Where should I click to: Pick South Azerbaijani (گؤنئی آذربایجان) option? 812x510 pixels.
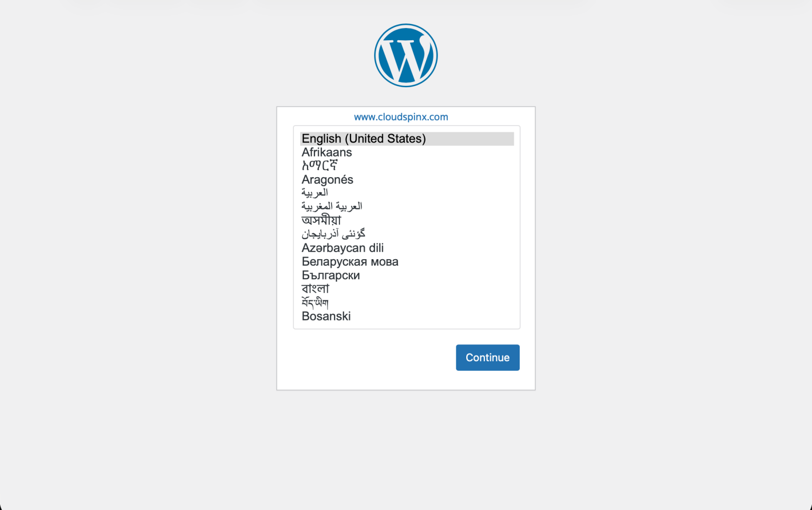[x=333, y=234]
